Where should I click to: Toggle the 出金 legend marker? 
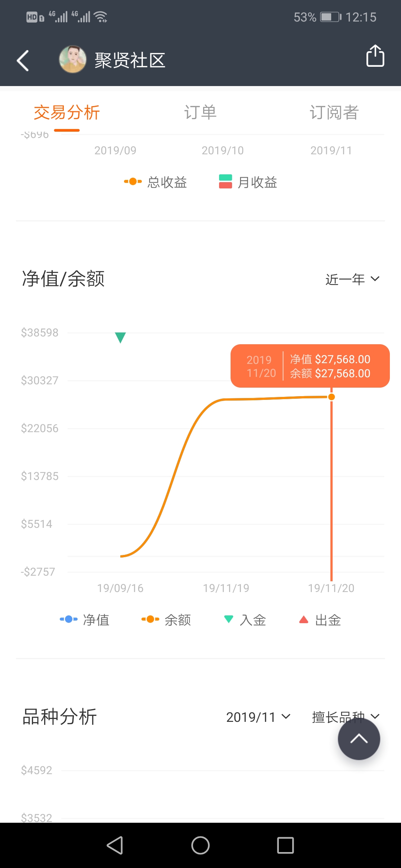[x=320, y=620]
